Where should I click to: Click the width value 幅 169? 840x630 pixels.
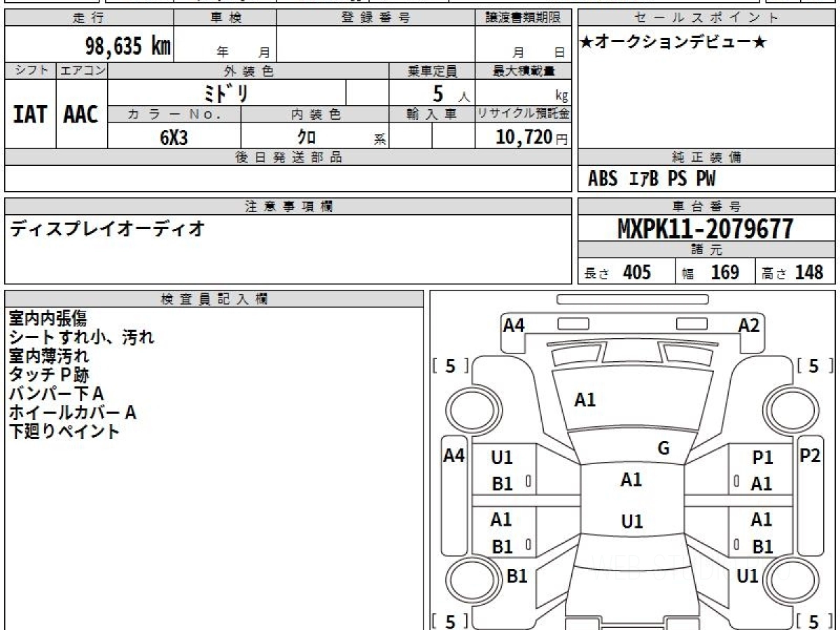point(711,272)
